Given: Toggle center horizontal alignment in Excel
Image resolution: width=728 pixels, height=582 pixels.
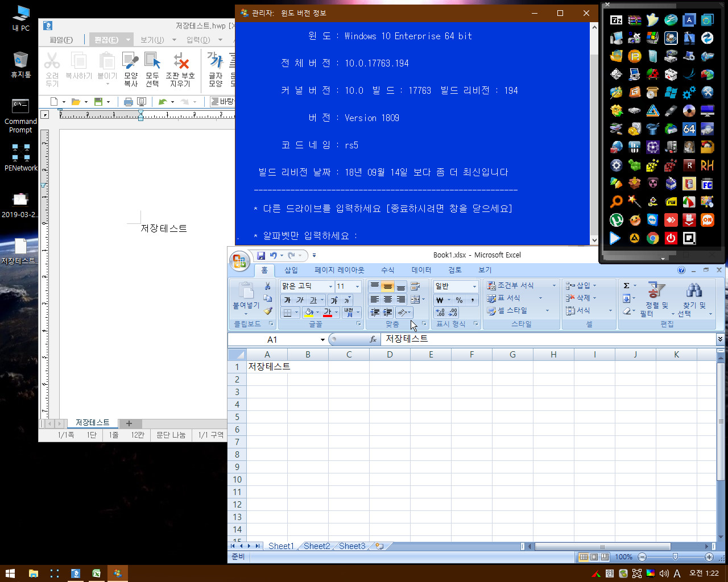Looking at the screenshot, I should (x=387, y=300).
